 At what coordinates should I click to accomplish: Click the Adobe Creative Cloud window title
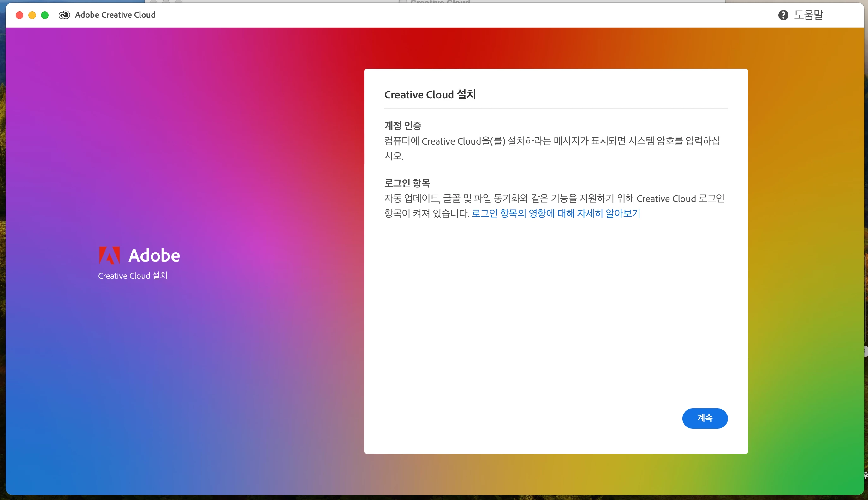115,15
